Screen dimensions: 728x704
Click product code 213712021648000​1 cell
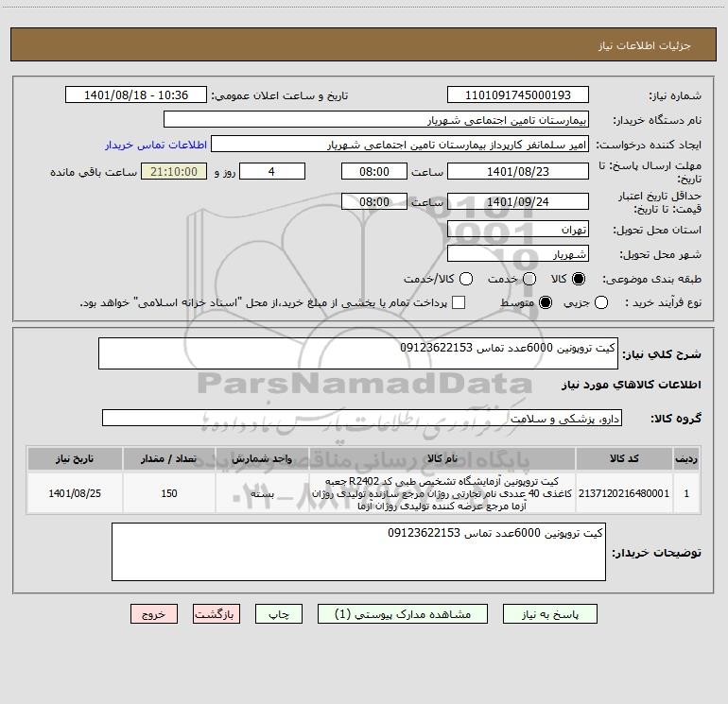pyautogui.click(x=624, y=493)
